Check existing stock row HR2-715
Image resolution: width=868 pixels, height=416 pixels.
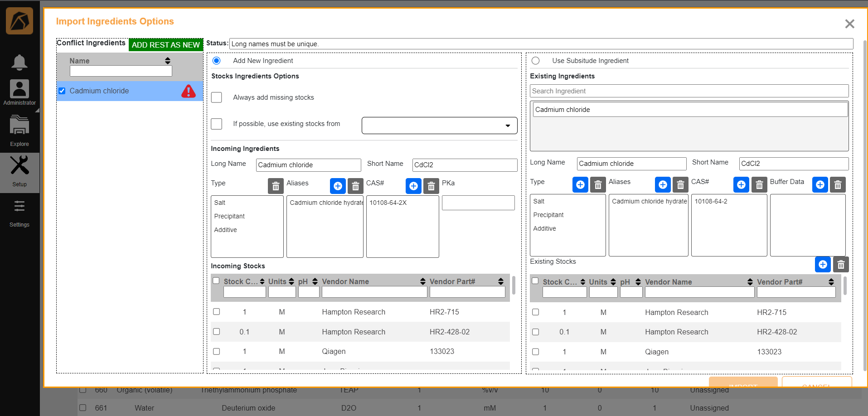pyautogui.click(x=536, y=312)
